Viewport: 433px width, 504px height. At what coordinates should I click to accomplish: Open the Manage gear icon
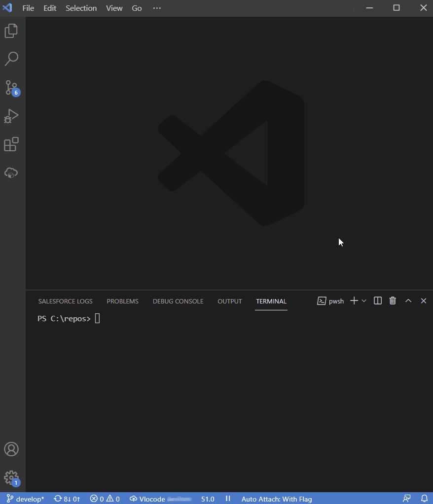tap(12, 478)
